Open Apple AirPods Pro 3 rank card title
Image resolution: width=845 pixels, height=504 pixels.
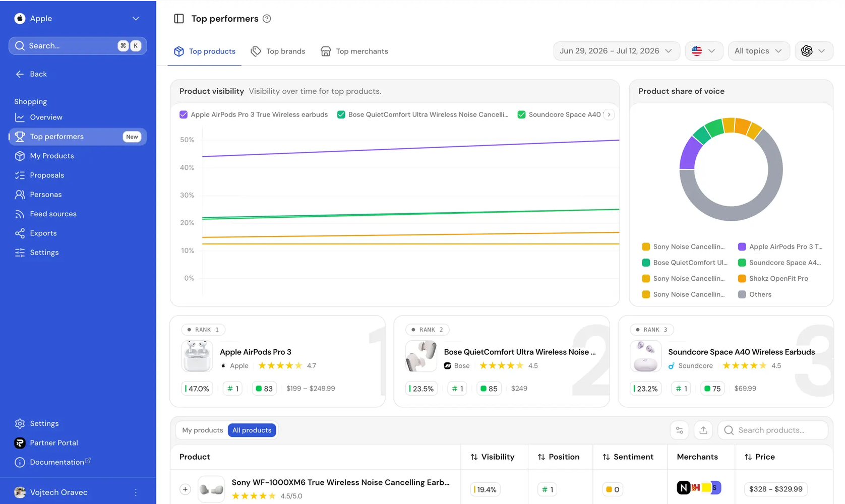[x=256, y=352]
